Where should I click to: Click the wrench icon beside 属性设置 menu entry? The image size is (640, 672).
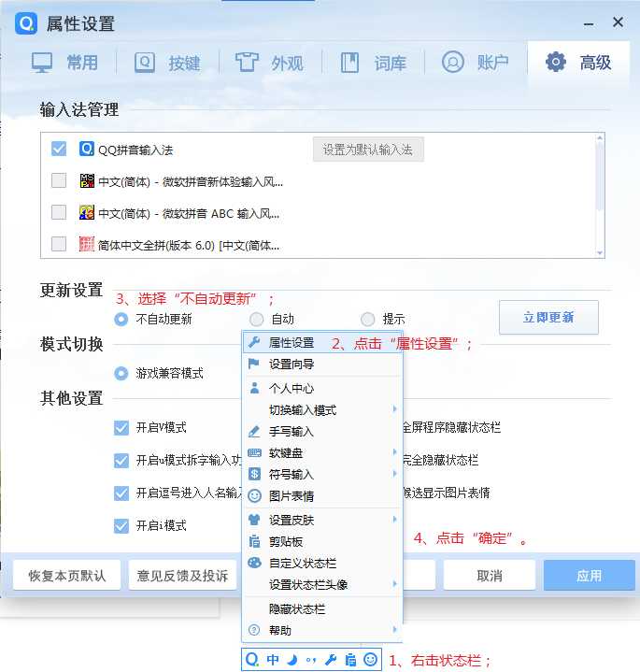[x=254, y=342]
